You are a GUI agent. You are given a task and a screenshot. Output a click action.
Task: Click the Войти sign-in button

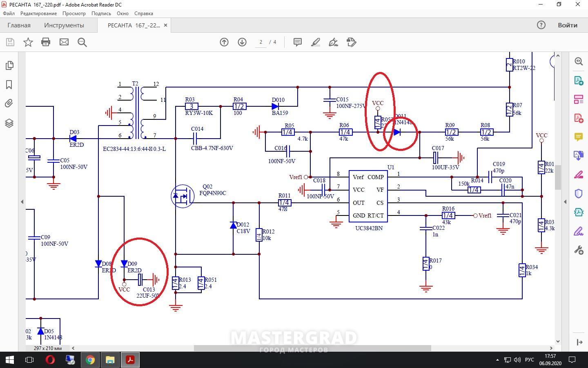tap(568, 25)
